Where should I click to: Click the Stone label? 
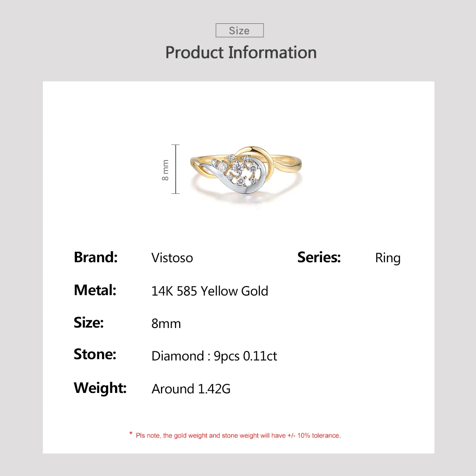[95, 354]
